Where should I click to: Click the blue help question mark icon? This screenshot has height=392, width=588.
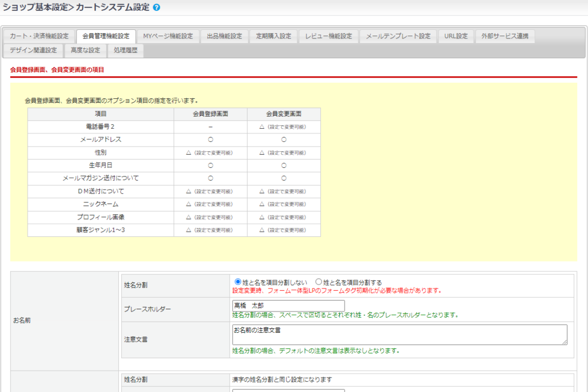pyautogui.click(x=157, y=7)
